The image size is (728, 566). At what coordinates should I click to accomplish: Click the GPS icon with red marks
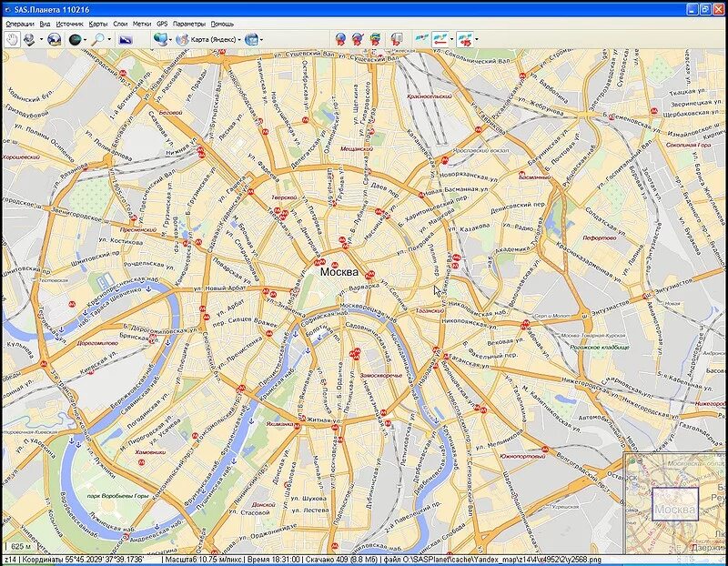pyautogui.click(x=465, y=39)
